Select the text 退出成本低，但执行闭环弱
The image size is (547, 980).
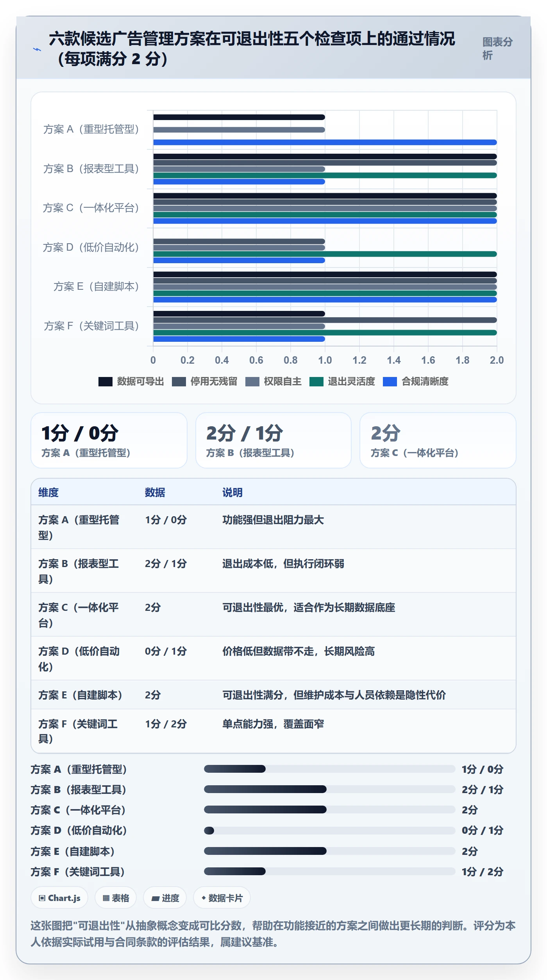tap(283, 564)
